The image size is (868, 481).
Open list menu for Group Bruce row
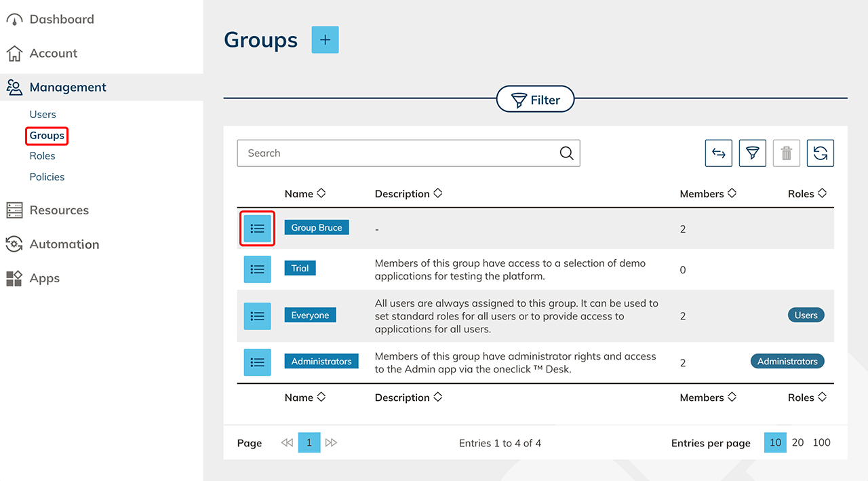pyautogui.click(x=257, y=229)
